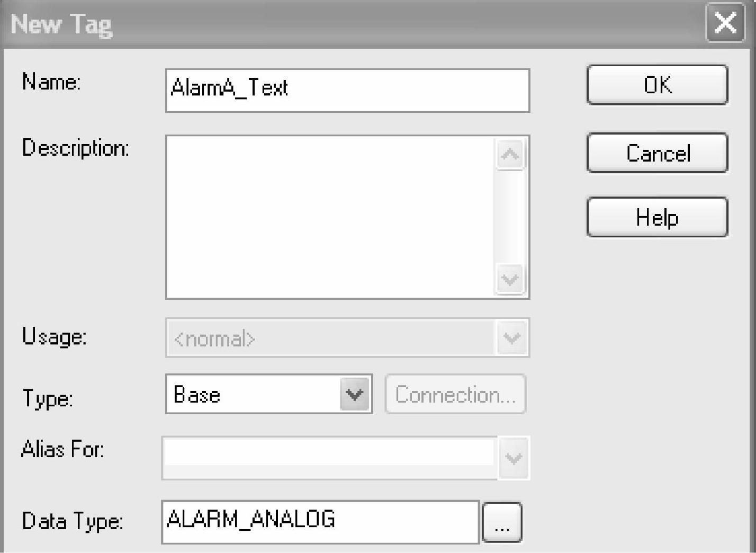Click the Connection... button
The height and width of the screenshot is (553, 756).
(x=455, y=394)
